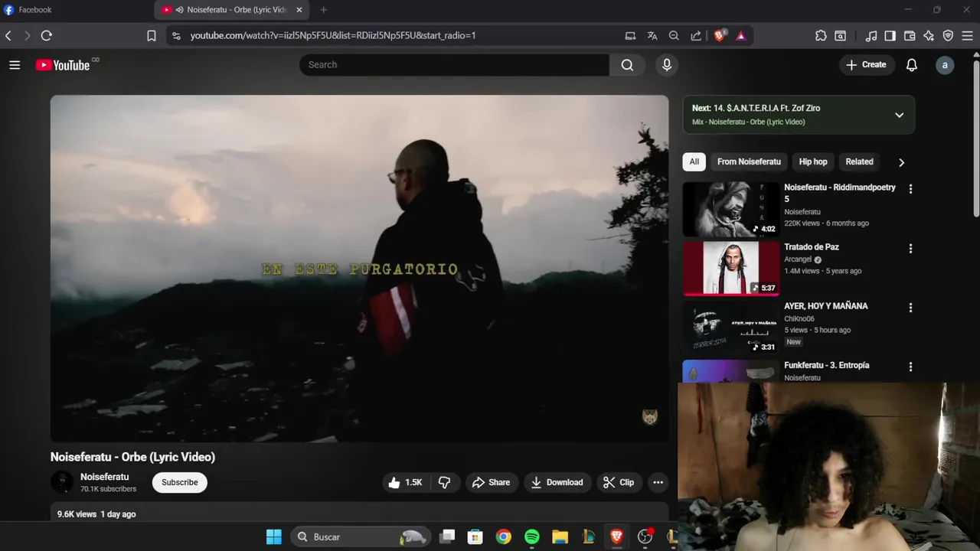This screenshot has height=551, width=980.
Task: Share the page link from address bar
Action: pyautogui.click(x=696, y=35)
